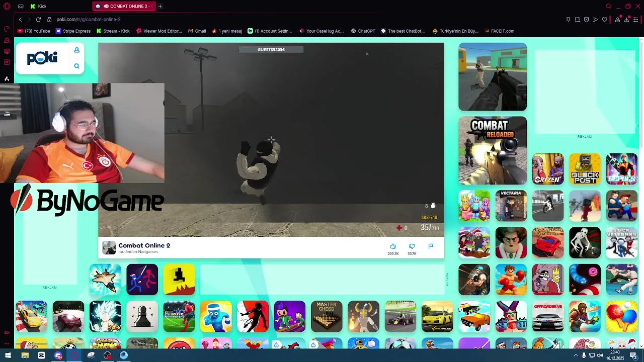Click the Poki logo to go home

click(42, 58)
